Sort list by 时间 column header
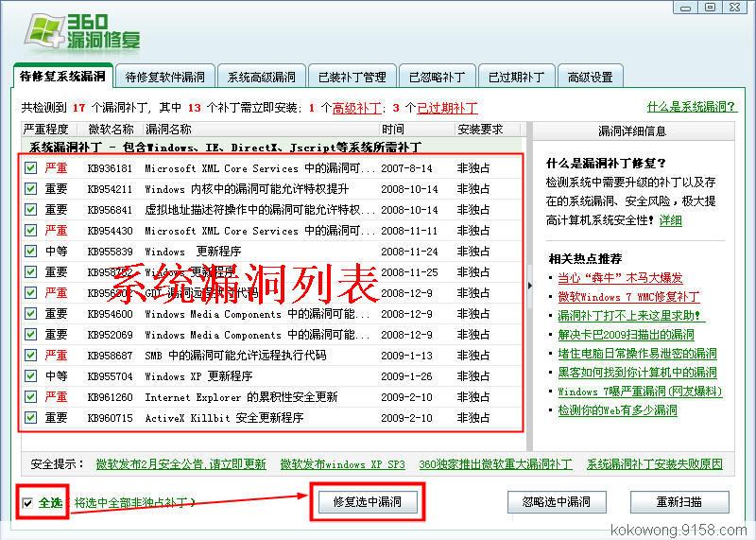 (x=417, y=130)
